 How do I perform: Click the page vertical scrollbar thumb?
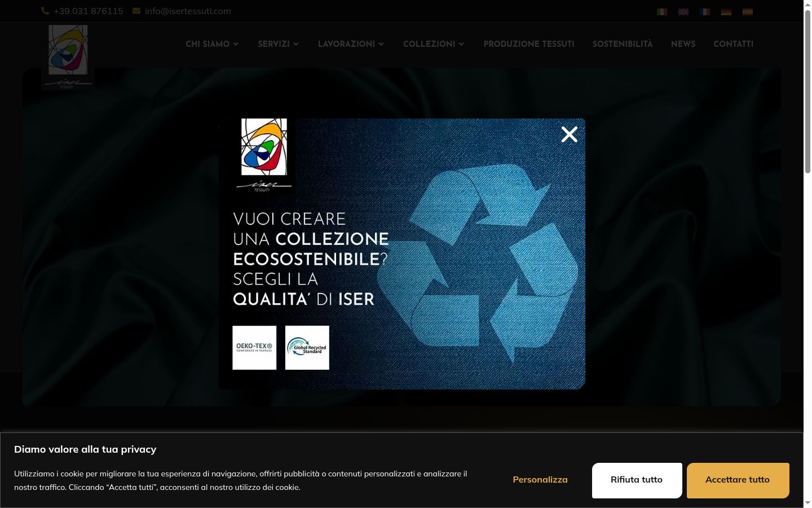(x=807, y=90)
